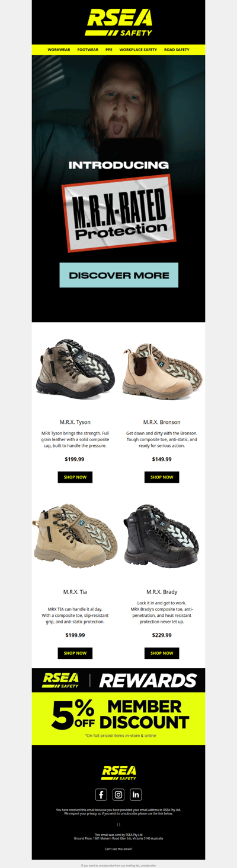
Task: Shop now for M.R.X. Brady boots
Action: (162, 653)
